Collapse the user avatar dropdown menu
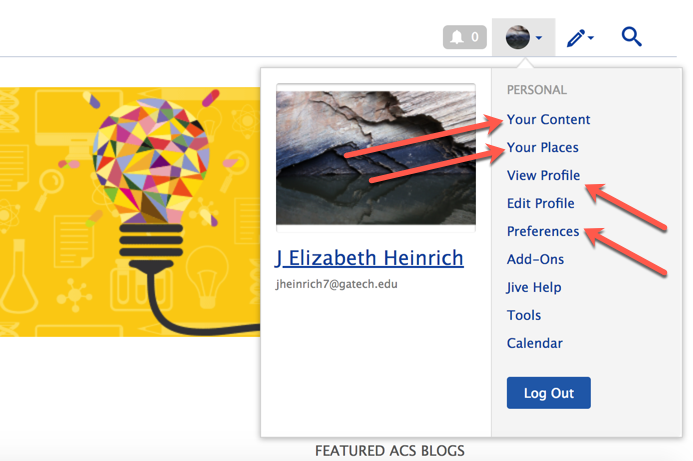This screenshot has height=461, width=693. coord(525,38)
